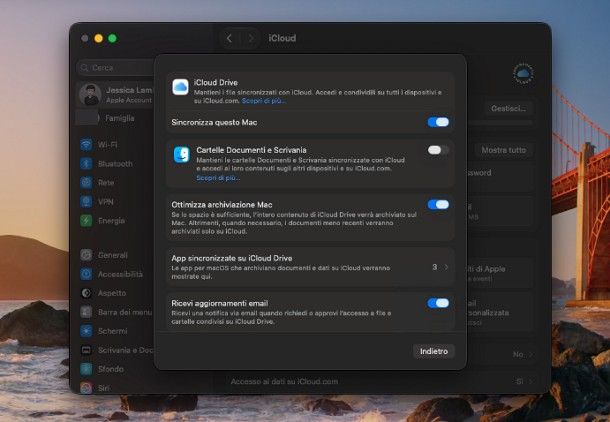Click the Rete globe icon

(x=86, y=182)
